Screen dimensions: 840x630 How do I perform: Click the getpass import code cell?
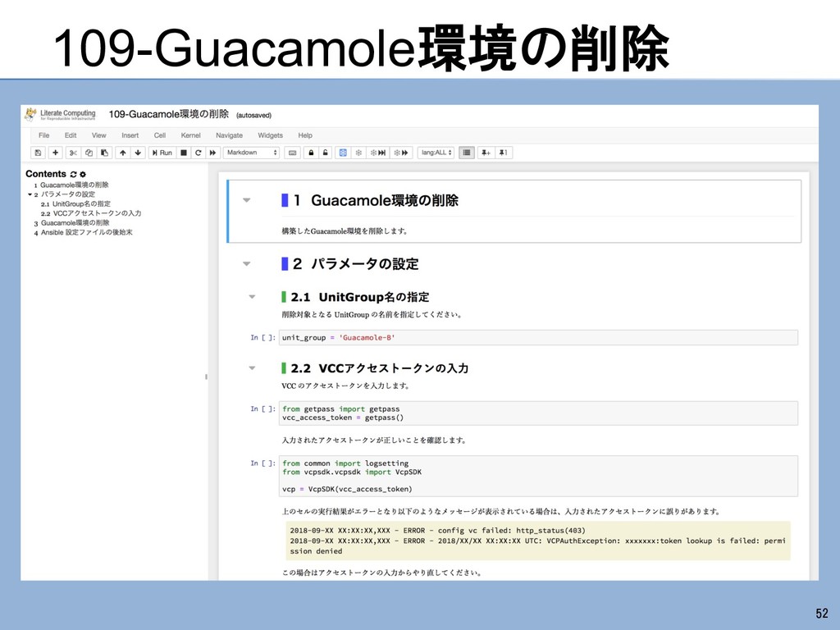pos(538,413)
